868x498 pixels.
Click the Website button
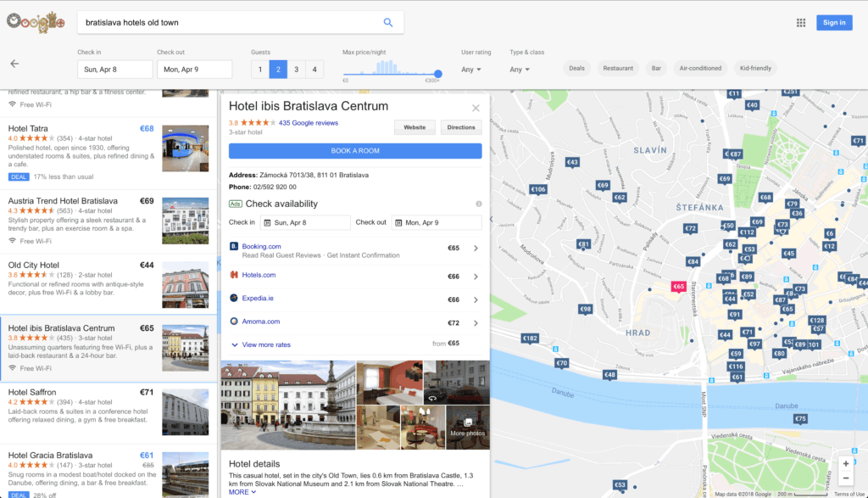[x=415, y=127]
